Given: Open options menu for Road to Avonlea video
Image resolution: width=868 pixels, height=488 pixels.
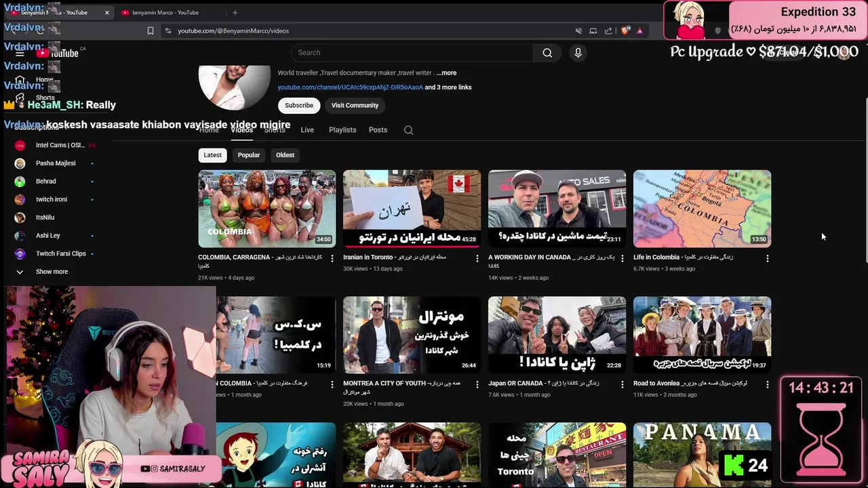Looking at the screenshot, I should click(767, 384).
